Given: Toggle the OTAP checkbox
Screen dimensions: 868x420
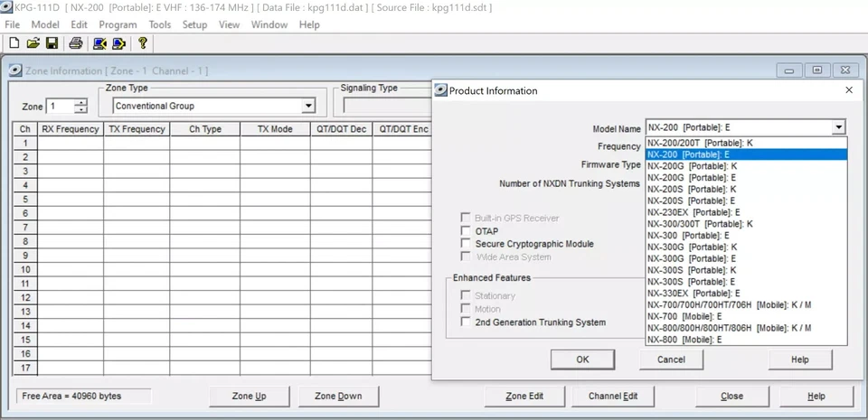Looking at the screenshot, I should (x=466, y=231).
